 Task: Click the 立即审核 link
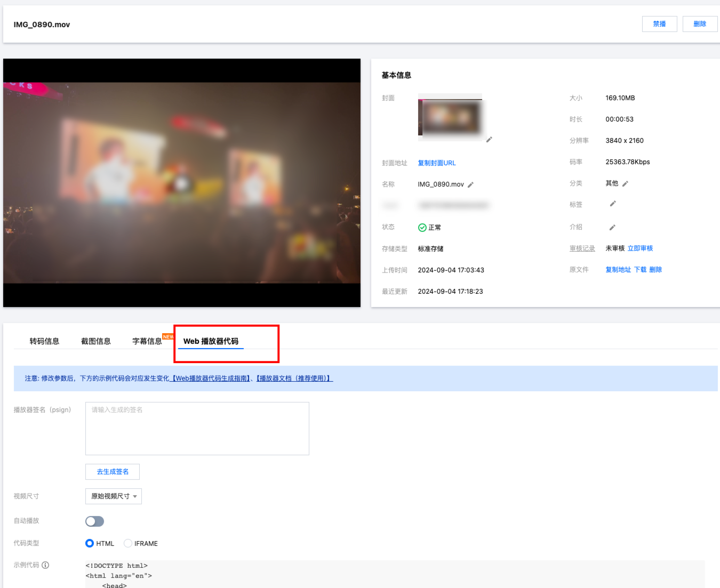(x=640, y=248)
